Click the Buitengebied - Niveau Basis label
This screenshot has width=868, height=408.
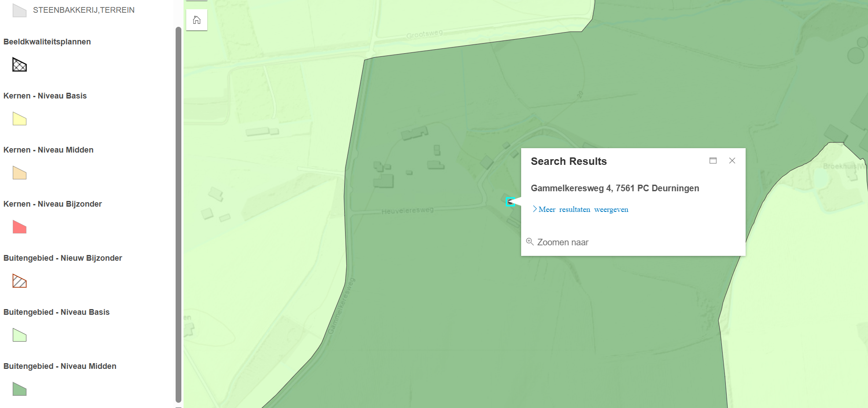[x=56, y=312]
